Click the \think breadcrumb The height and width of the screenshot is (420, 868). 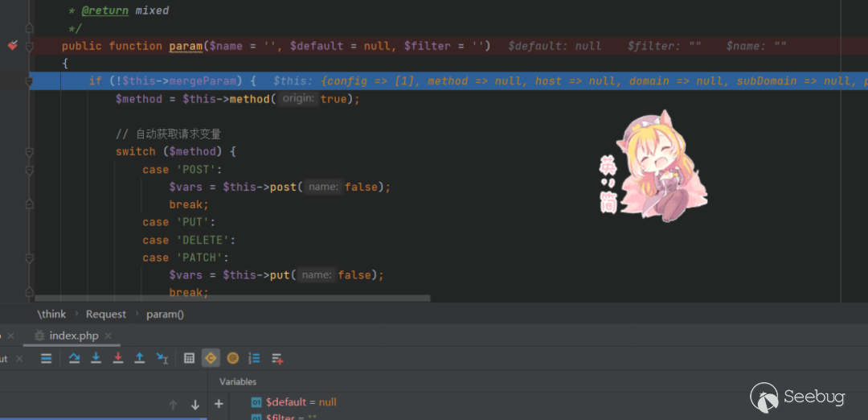tap(51, 314)
